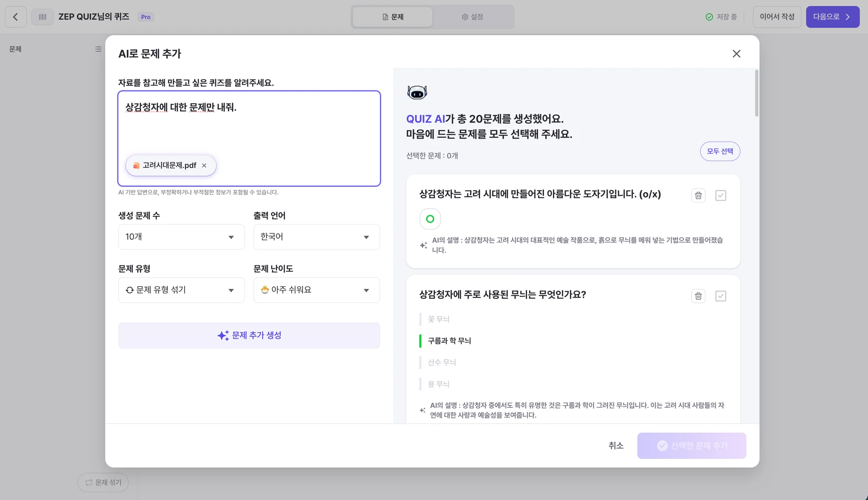
Task: Delete the 무늬 multiple-choice question using trash icon
Action: coord(698,296)
